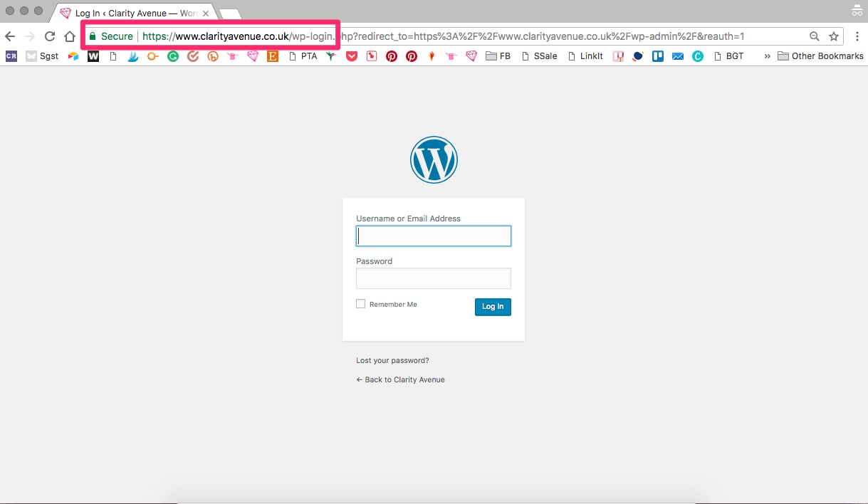Tick the Remember Me checkbox
This screenshot has width=868, height=504.
360,304
